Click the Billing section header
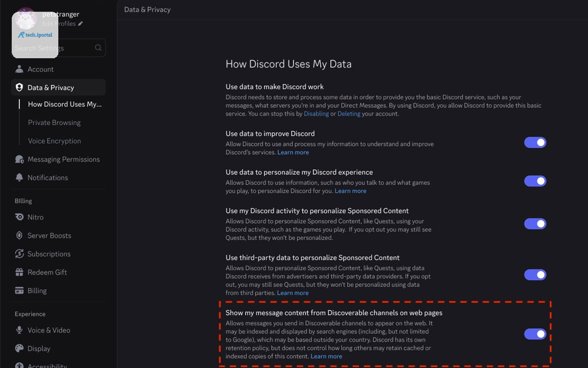 23,201
